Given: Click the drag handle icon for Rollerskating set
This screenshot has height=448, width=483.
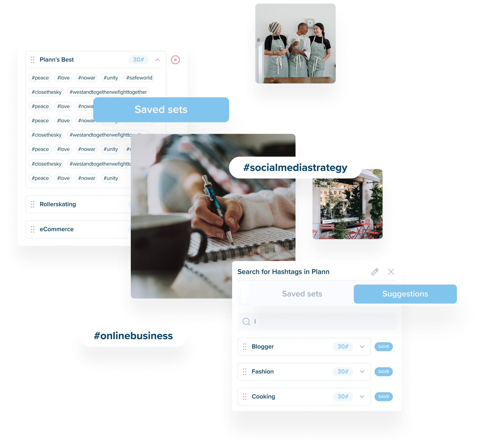Looking at the screenshot, I should 33,205.
